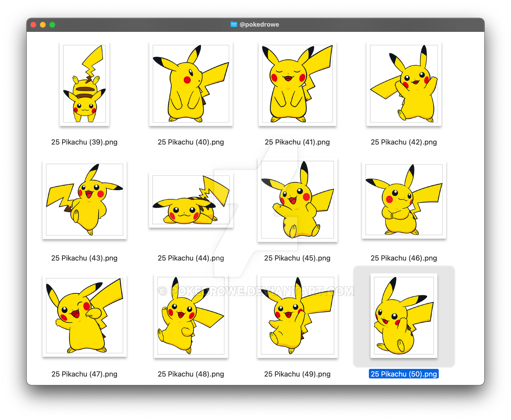
Task: Click the file name 25 Pikachu (47).png
Action: (84, 374)
